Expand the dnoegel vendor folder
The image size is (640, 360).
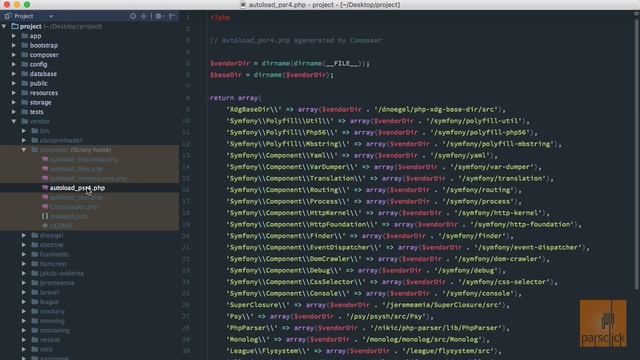click(24, 236)
